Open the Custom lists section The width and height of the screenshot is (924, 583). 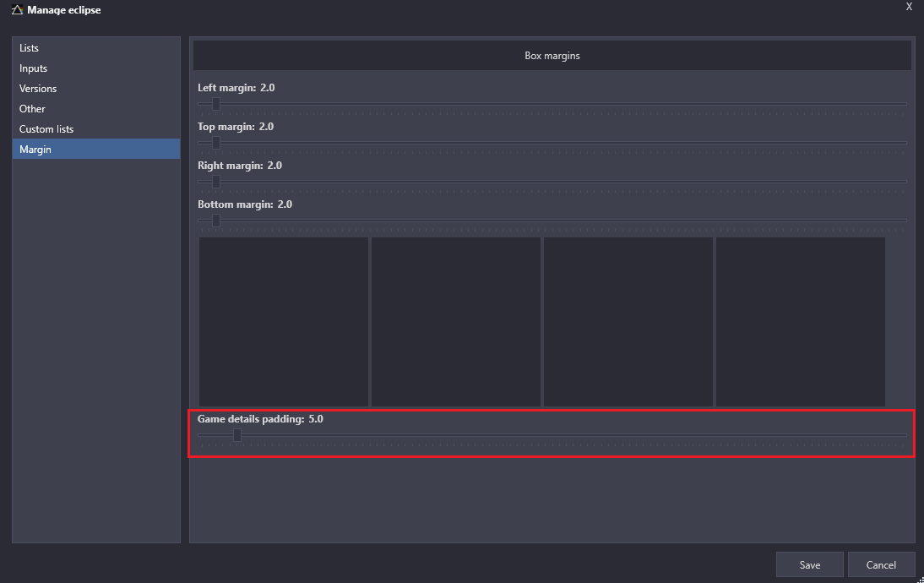(x=46, y=129)
